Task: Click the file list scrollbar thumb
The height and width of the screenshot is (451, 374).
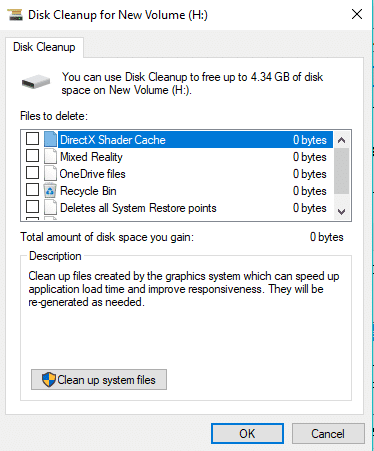Action: pos(341,171)
